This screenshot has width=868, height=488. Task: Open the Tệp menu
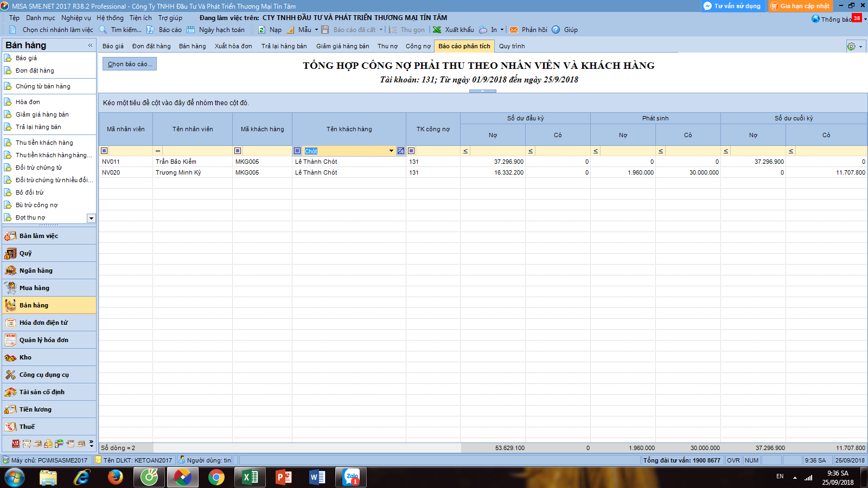point(14,18)
